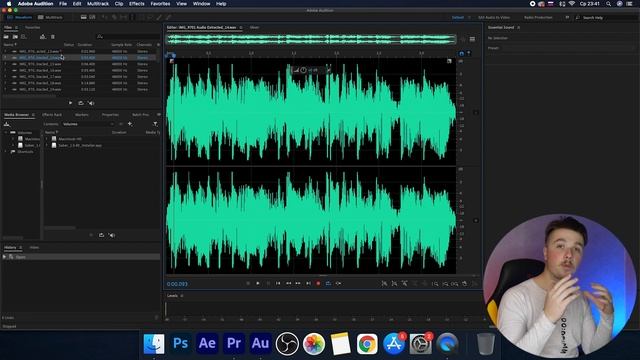Click the Rewind transport button
Screen dimensions: 640x360
click(289, 283)
